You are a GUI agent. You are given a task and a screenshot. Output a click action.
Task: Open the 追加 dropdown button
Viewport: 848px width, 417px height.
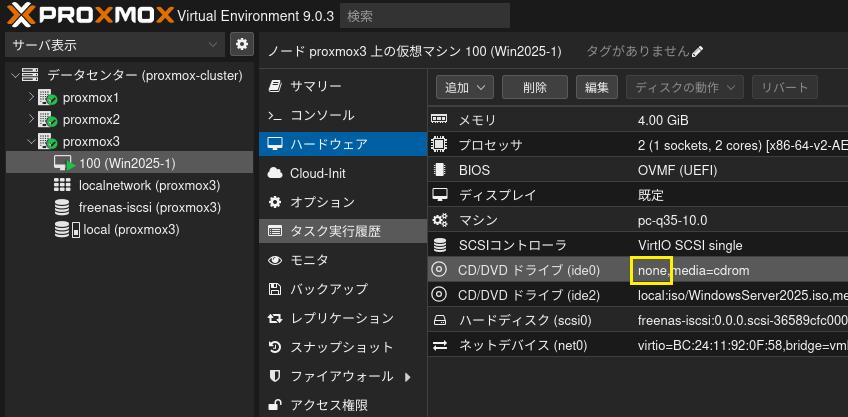click(465, 87)
